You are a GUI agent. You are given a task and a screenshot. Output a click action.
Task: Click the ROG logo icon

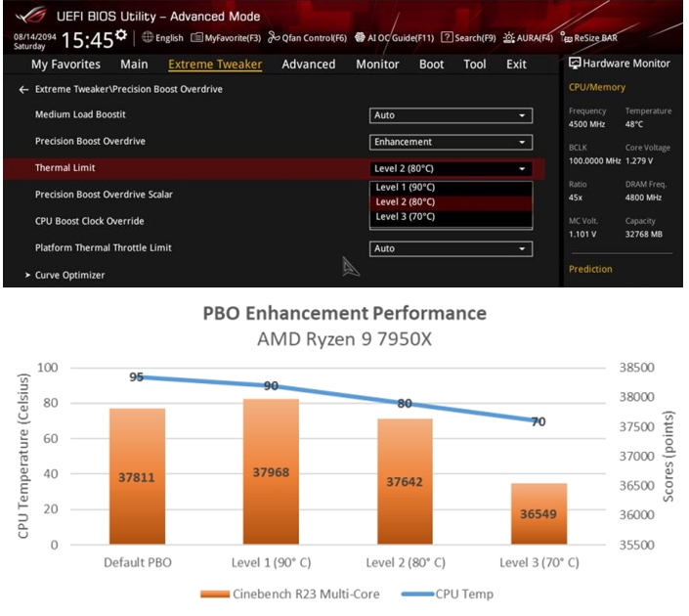pos(30,15)
